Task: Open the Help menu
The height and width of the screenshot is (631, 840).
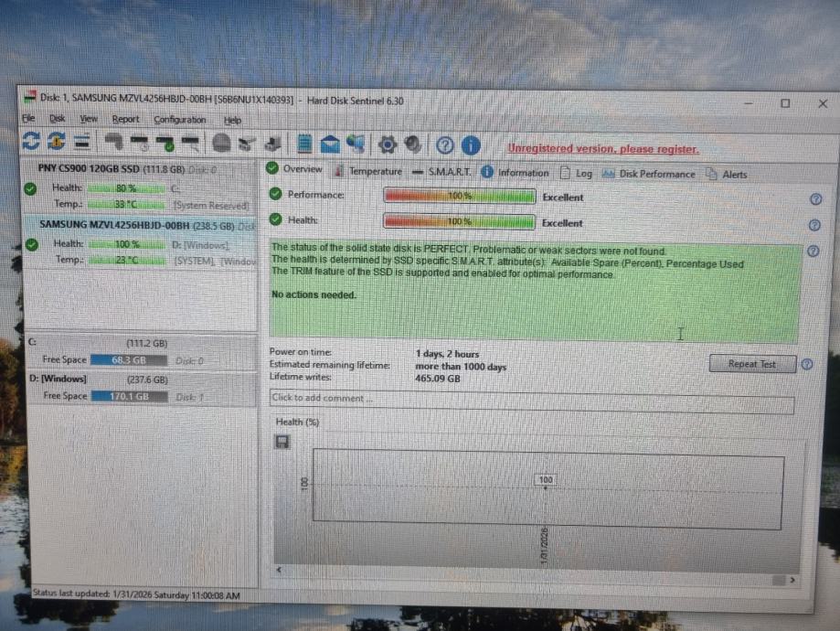Action: point(232,120)
